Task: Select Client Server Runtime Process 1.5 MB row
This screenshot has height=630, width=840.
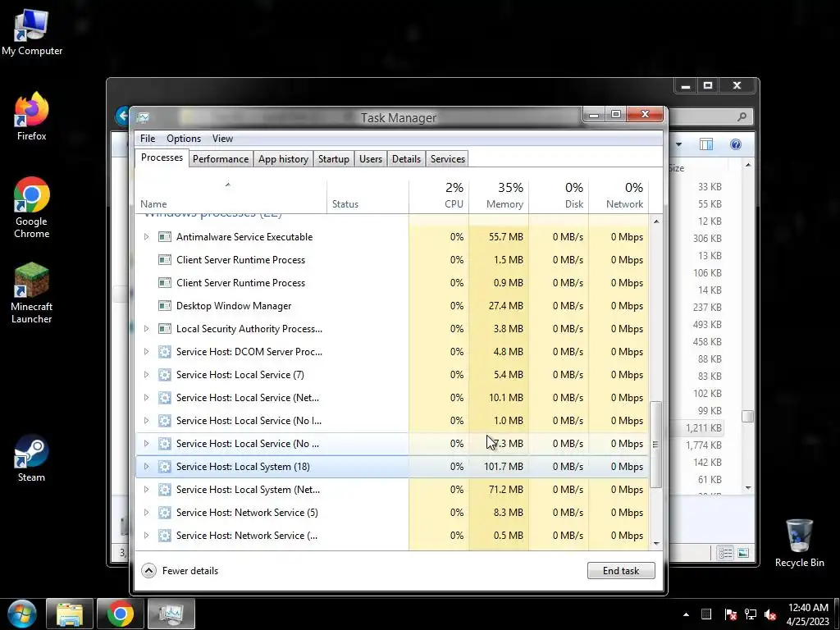Action: 392,260
